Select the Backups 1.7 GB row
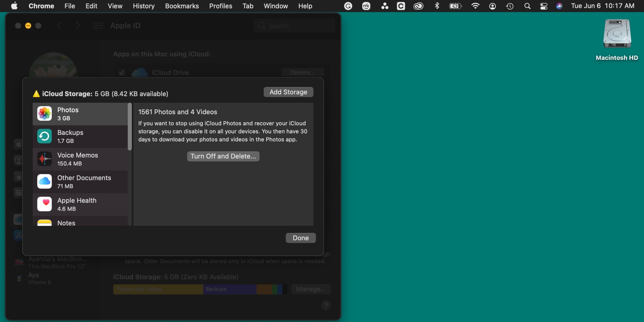644x322 pixels. click(x=80, y=136)
